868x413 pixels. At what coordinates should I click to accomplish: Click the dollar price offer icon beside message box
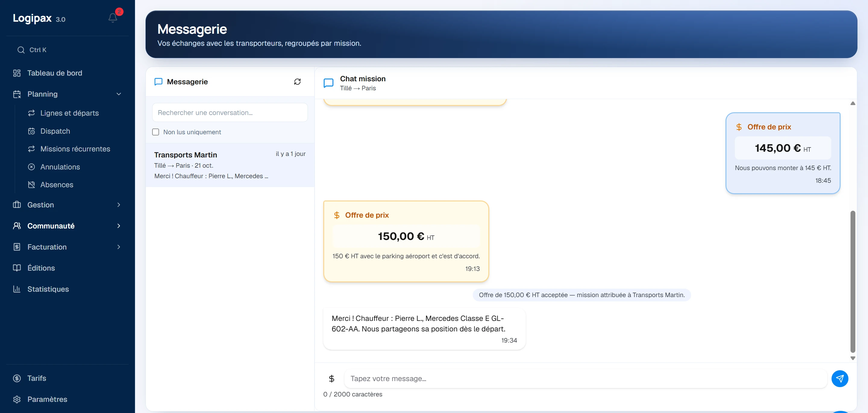(x=332, y=379)
